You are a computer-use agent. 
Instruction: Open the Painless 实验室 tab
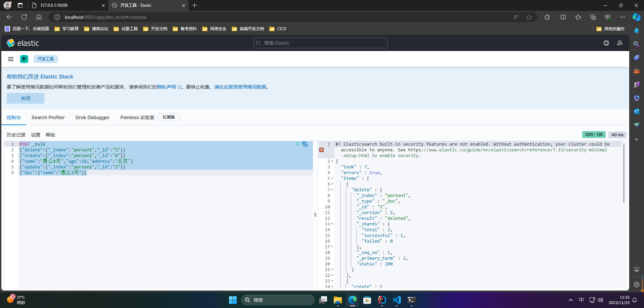pos(137,117)
